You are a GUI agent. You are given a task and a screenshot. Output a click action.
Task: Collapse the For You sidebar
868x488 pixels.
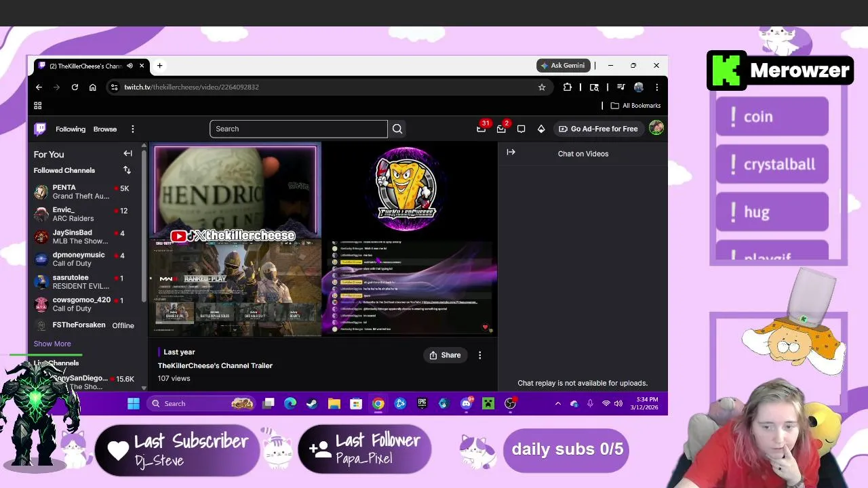point(127,154)
